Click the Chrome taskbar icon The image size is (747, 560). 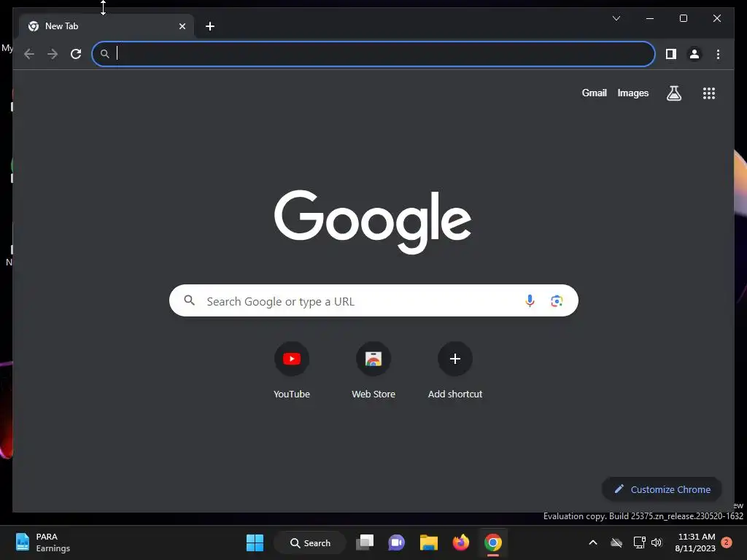point(493,542)
